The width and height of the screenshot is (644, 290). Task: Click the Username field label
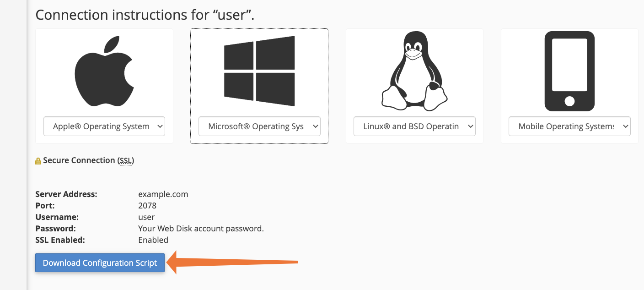point(57,217)
